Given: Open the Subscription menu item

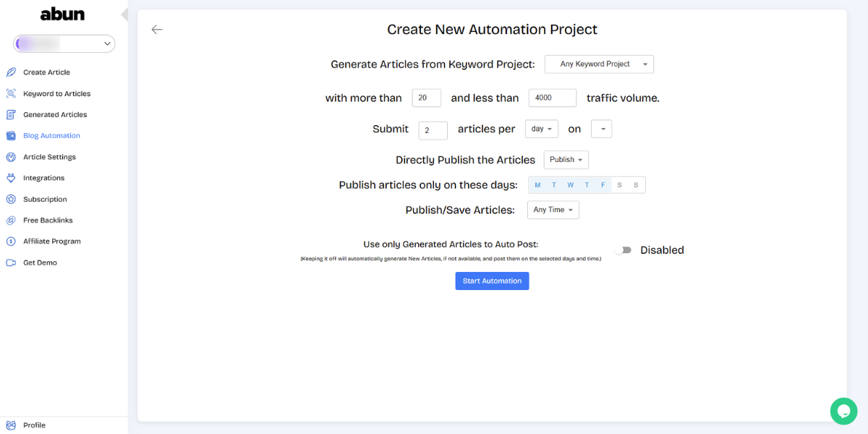Looking at the screenshot, I should point(46,199).
